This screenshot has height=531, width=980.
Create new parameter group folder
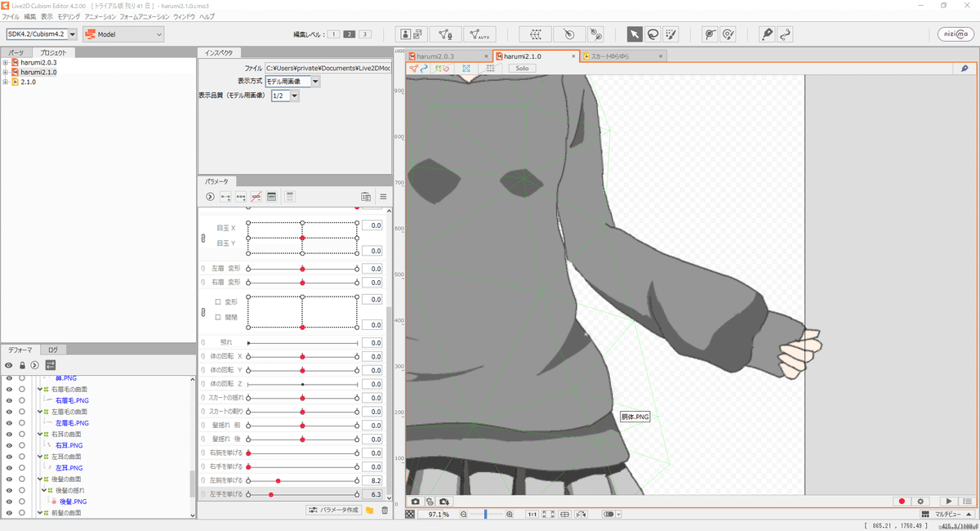369,510
